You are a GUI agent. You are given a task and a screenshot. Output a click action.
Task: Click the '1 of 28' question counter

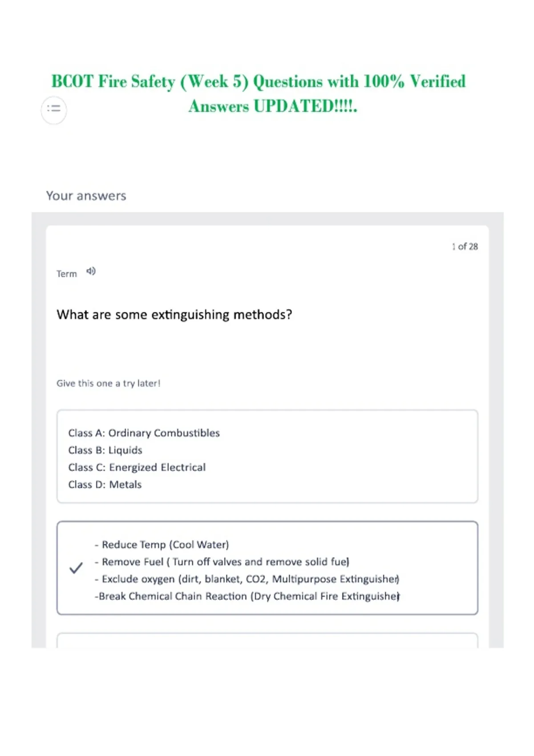pyautogui.click(x=465, y=246)
